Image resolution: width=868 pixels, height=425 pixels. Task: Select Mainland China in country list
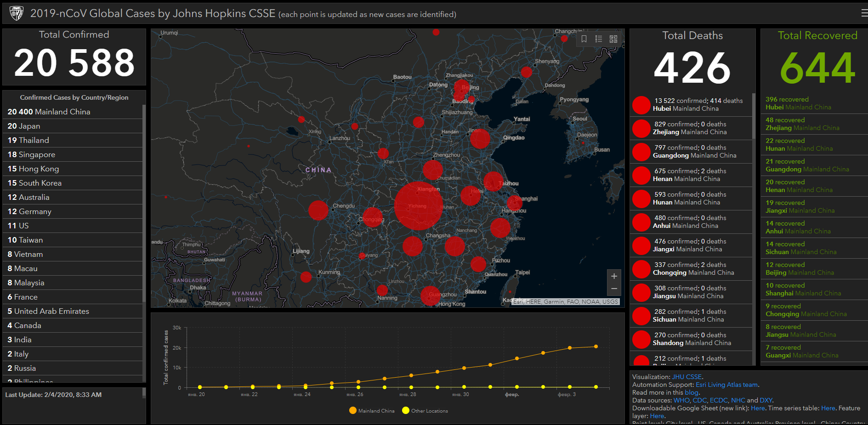(x=49, y=112)
